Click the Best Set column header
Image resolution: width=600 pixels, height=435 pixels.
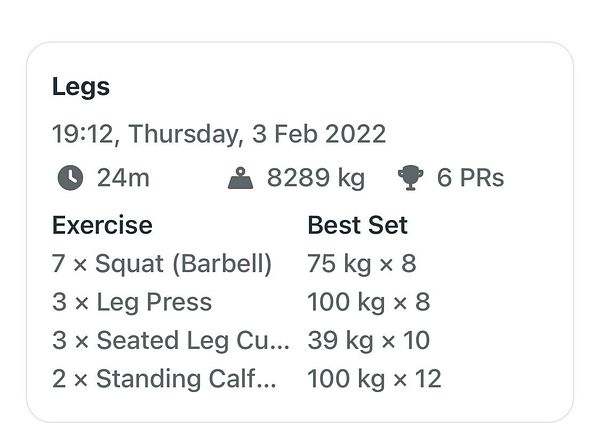357,225
